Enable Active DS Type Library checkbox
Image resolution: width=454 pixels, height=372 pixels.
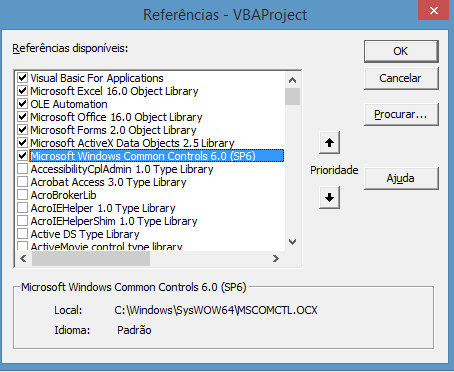(x=22, y=234)
